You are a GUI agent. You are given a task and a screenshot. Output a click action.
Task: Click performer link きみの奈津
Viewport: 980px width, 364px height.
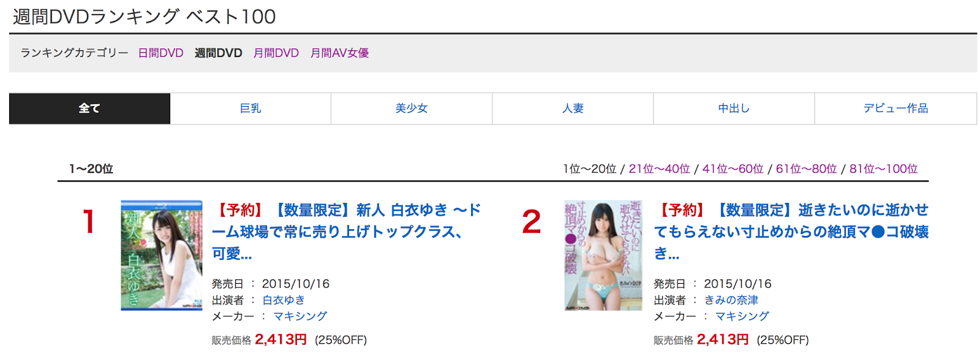(731, 300)
